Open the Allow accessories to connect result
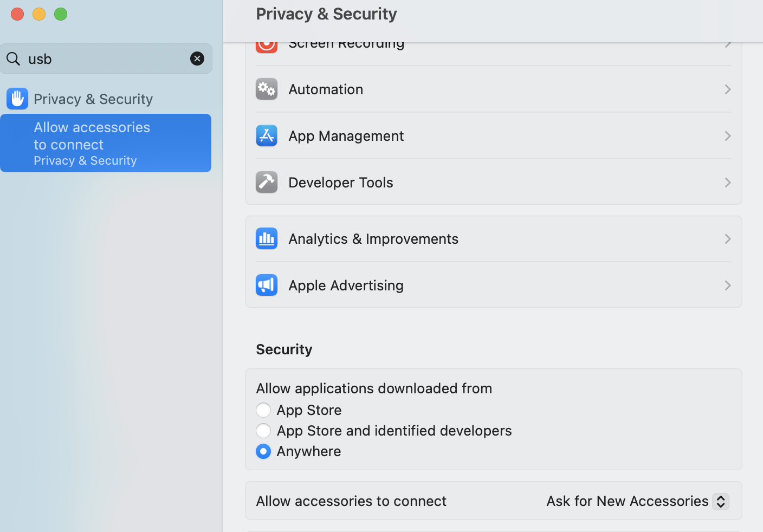This screenshot has height=532, width=763. click(x=106, y=143)
